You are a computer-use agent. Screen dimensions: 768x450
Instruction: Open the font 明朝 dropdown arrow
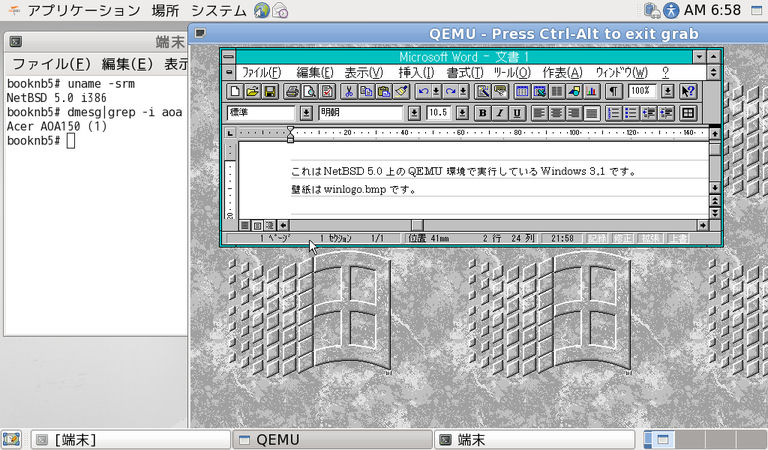pyautogui.click(x=414, y=113)
